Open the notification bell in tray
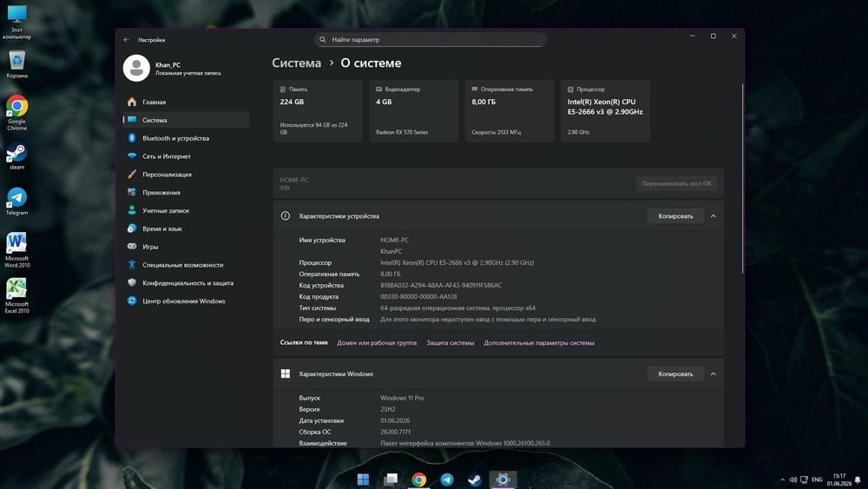868x489 pixels. pos(858,479)
